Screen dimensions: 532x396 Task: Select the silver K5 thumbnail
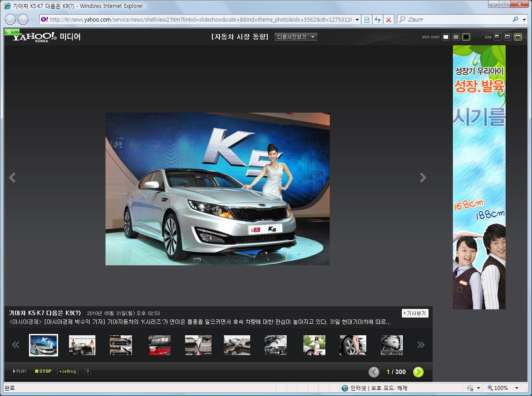click(43, 345)
